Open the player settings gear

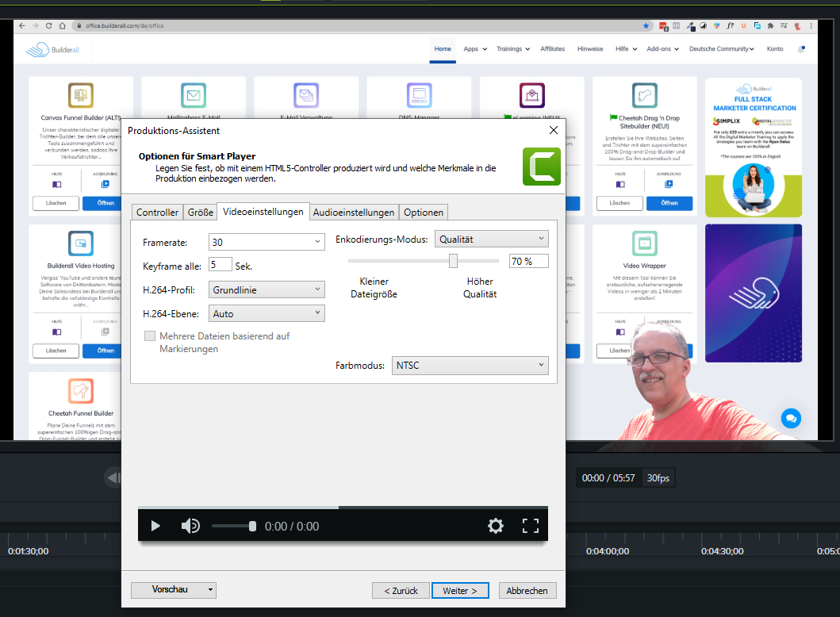pyautogui.click(x=496, y=526)
